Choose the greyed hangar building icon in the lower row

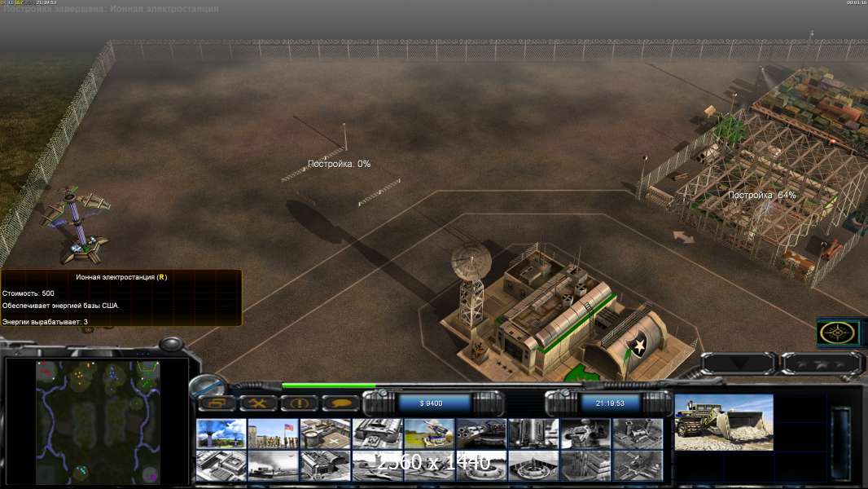[x=326, y=465]
